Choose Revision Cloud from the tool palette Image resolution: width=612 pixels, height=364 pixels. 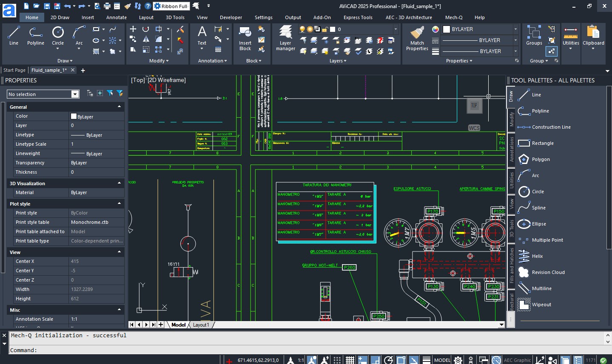coord(548,272)
